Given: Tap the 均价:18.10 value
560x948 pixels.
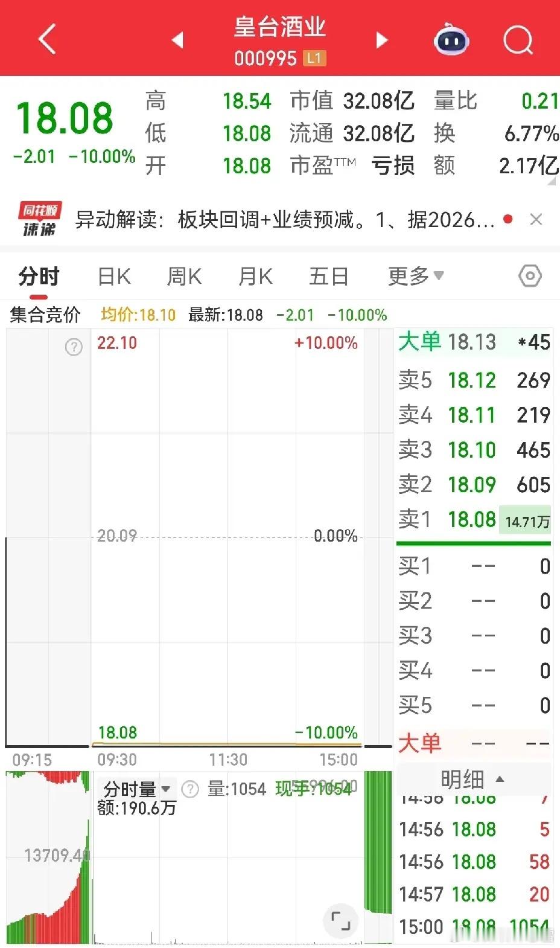Looking at the screenshot, I should click(138, 315).
